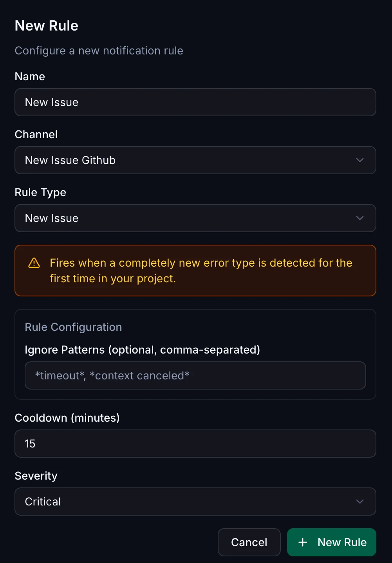Click the plus icon on New Rule button

pos(302,542)
